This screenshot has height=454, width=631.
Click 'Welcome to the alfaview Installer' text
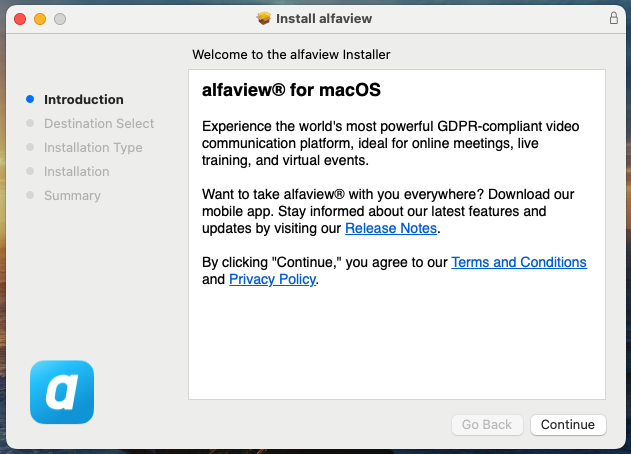(x=291, y=54)
